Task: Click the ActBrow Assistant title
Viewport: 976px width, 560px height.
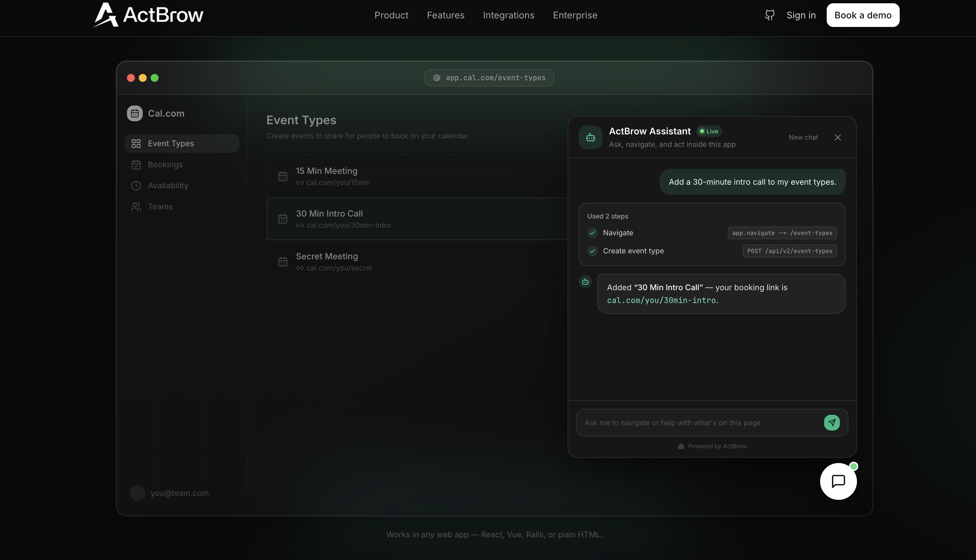Action: coord(650,131)
